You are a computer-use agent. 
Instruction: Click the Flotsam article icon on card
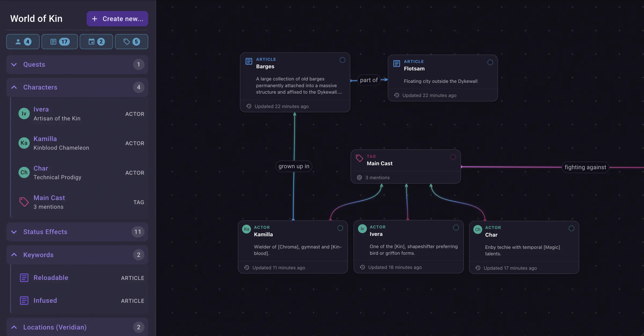[397, 64]
